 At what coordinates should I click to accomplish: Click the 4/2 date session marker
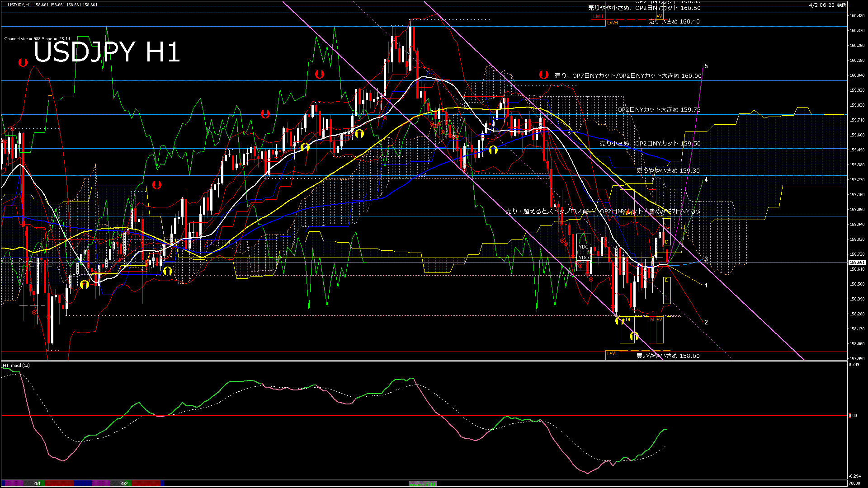(124, 483)
